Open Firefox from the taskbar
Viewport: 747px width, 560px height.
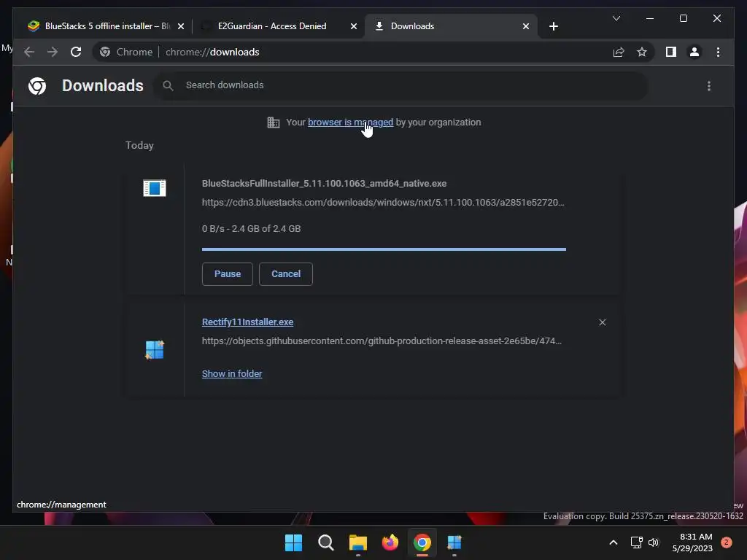coord(390,542)
